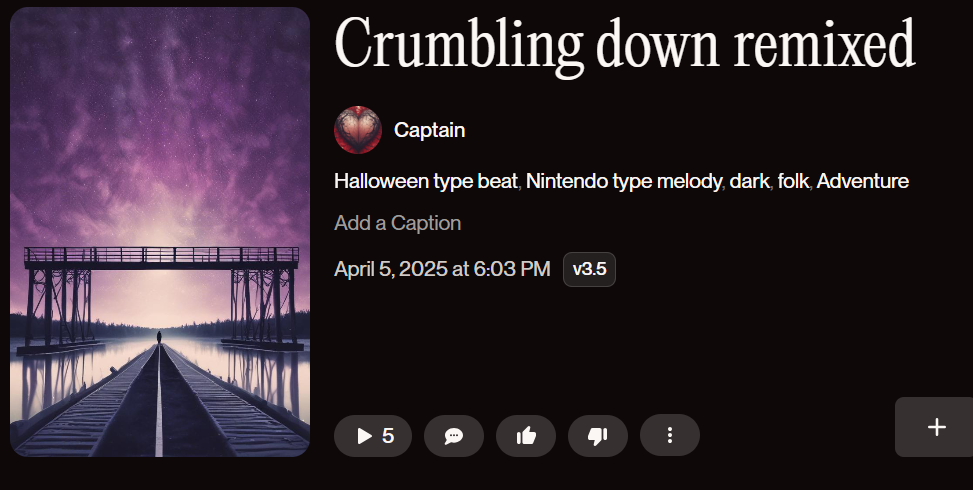Click the plus button at right edge
The image size is (973, 490).
(x=936, y=427)
